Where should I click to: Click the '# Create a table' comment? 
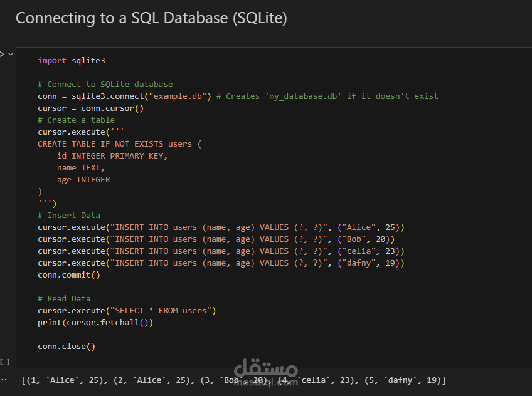[x=76, y=120]
